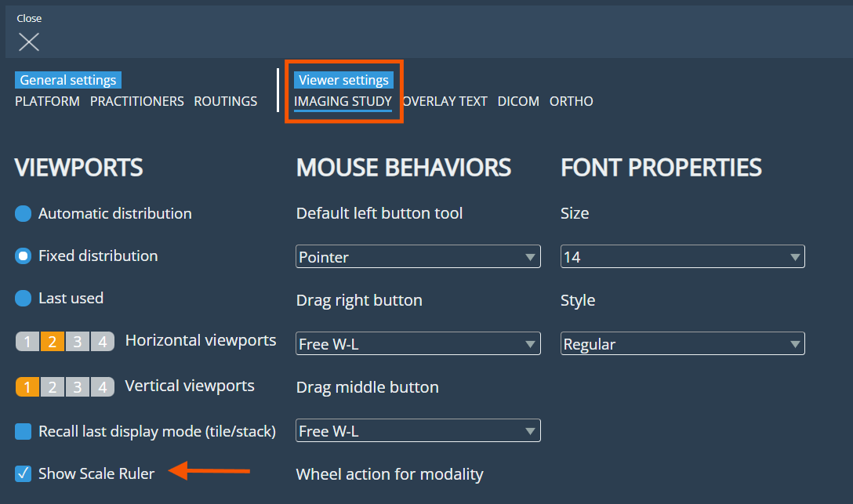Click the X close icon

pos(29,42)
